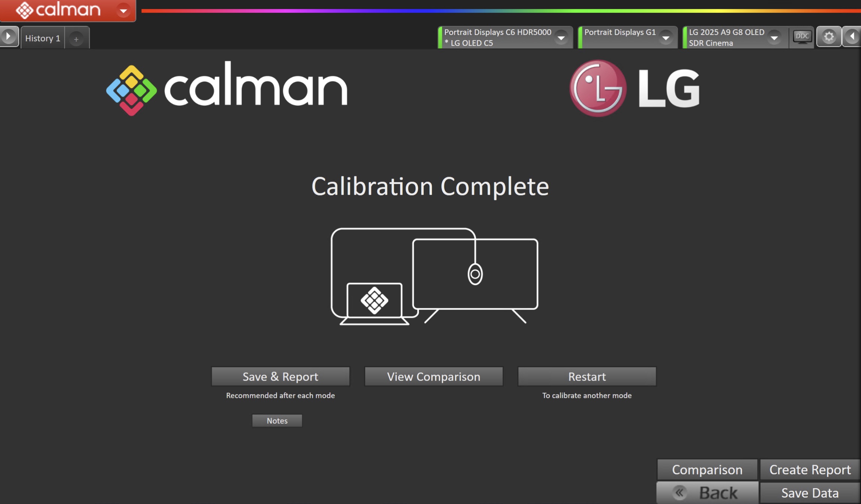Click Save & Report button

tap(280, 376)
